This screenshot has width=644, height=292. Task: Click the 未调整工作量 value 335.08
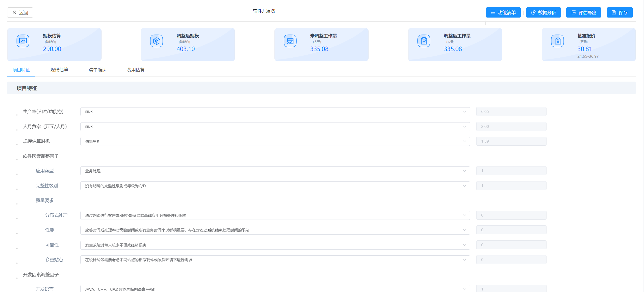tap(319, 49)
